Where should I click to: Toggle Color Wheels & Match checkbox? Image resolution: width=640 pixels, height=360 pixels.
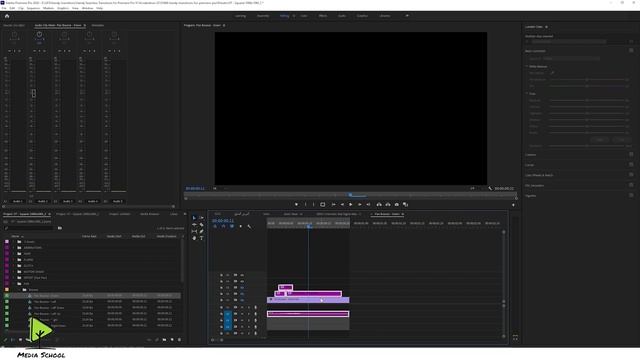point(631,175)
